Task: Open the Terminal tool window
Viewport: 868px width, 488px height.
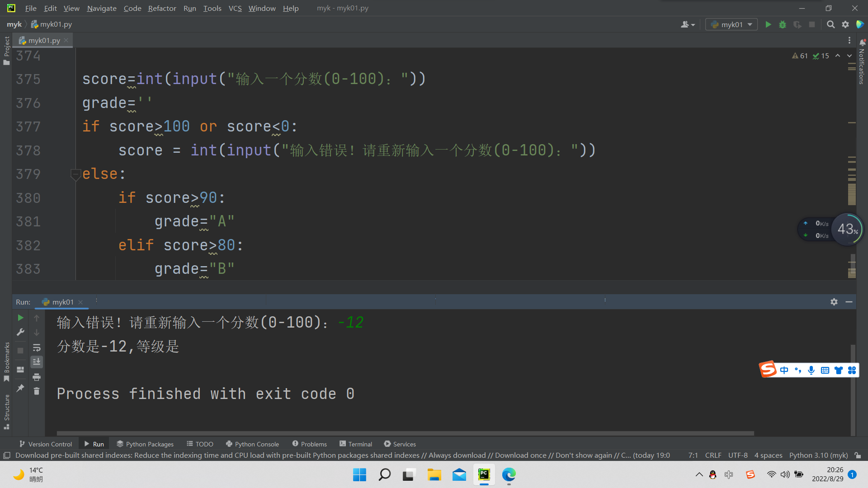Action: 356,444
